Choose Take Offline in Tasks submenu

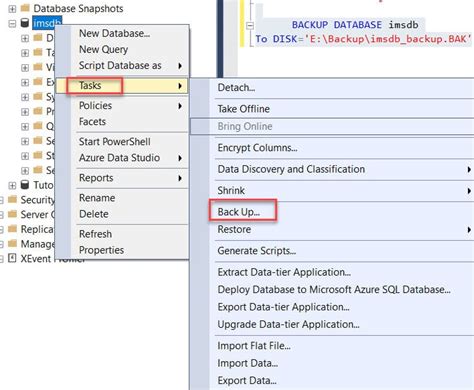point(332,109)
